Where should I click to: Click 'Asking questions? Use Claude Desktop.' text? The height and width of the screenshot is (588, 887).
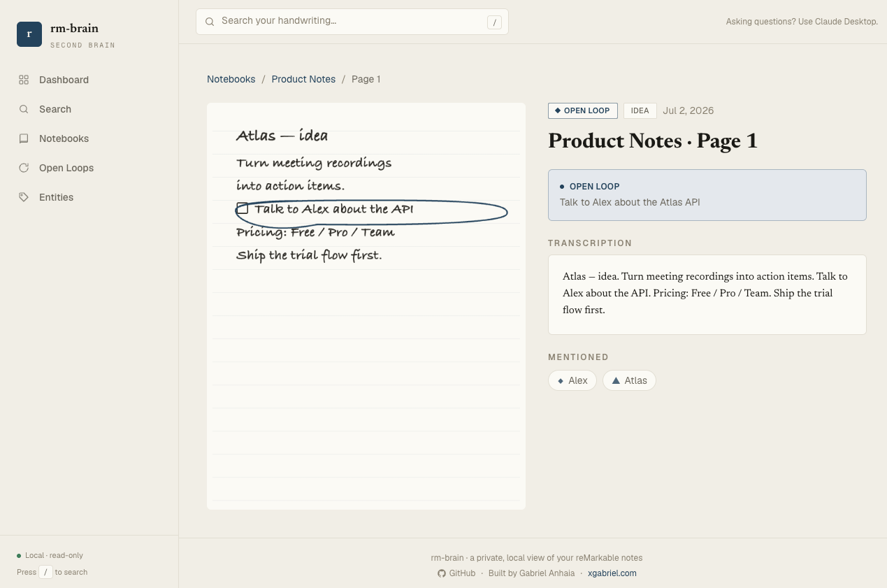(x=802, y=22)
